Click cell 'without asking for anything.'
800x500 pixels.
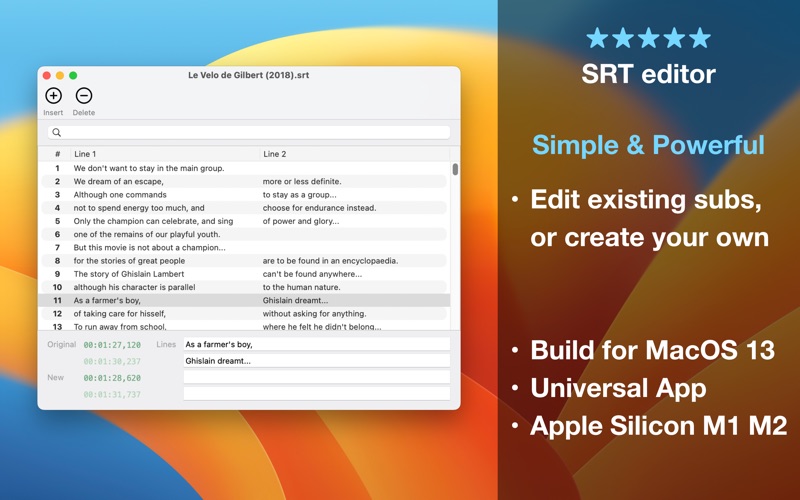314,314
